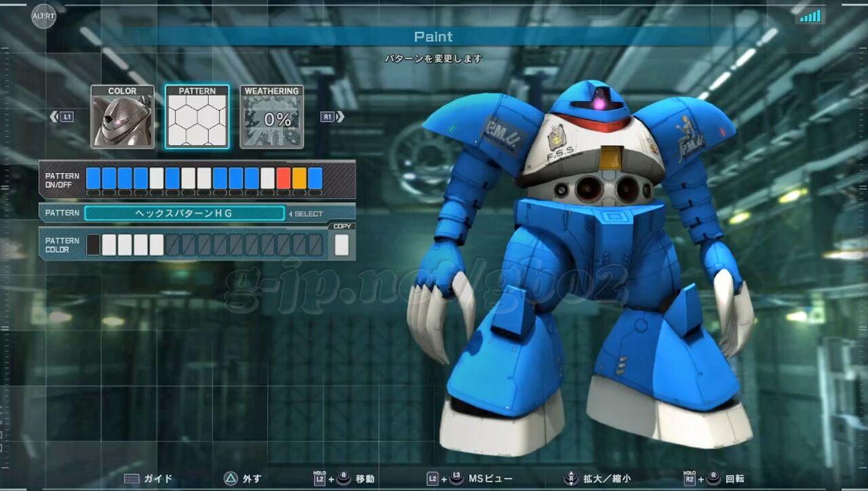Toggle the indicator under the first blue swatch
This screenshot has height=491, width=868.
(93, 193)
